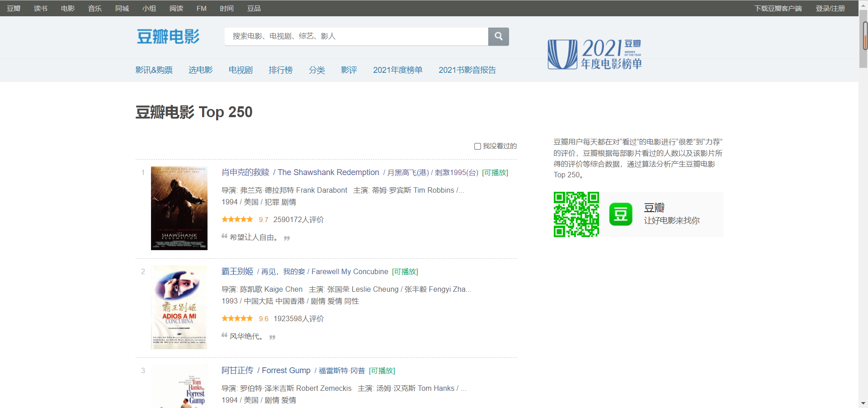Click [可播放] next to 阿甘正传
Viewport: 868px width, 408px height.
(x=382, y=371)
